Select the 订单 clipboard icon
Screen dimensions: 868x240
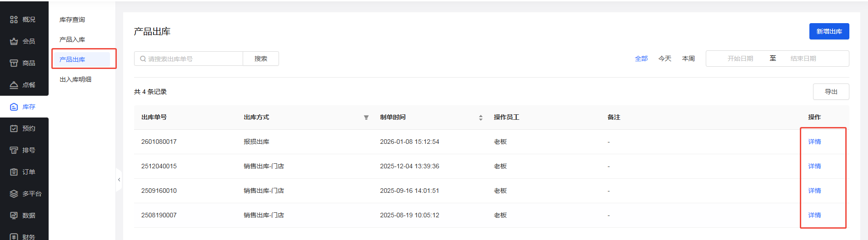point(14,172)
